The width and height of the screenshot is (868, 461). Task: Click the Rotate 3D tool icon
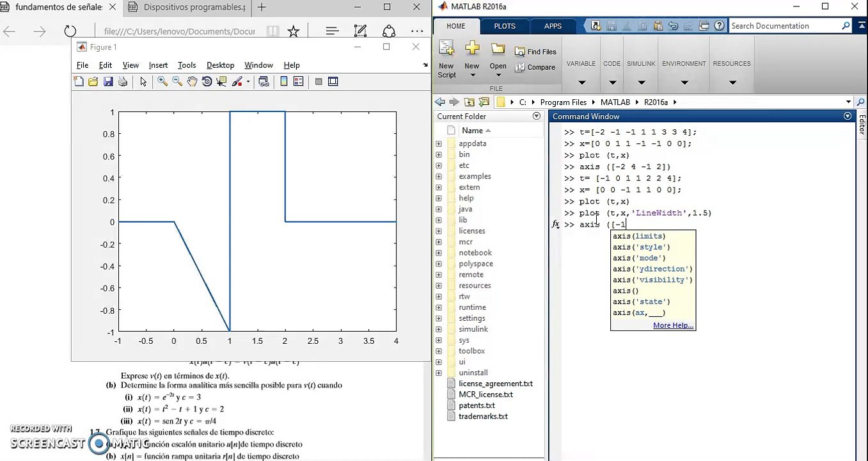pos(207,81)
